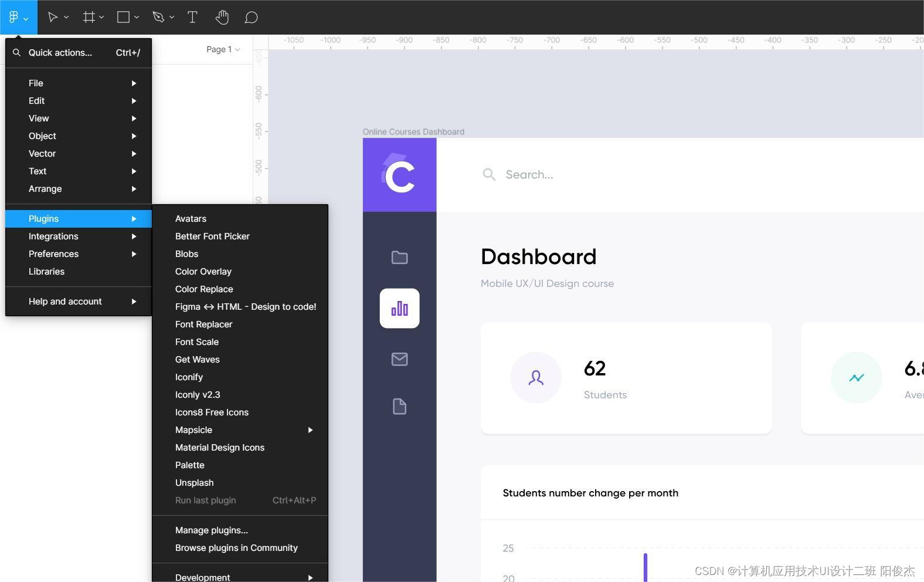This screenshot has height=582, width=924.
Task: Choose Libraries from the menu
Action: (x=79, y=272)
